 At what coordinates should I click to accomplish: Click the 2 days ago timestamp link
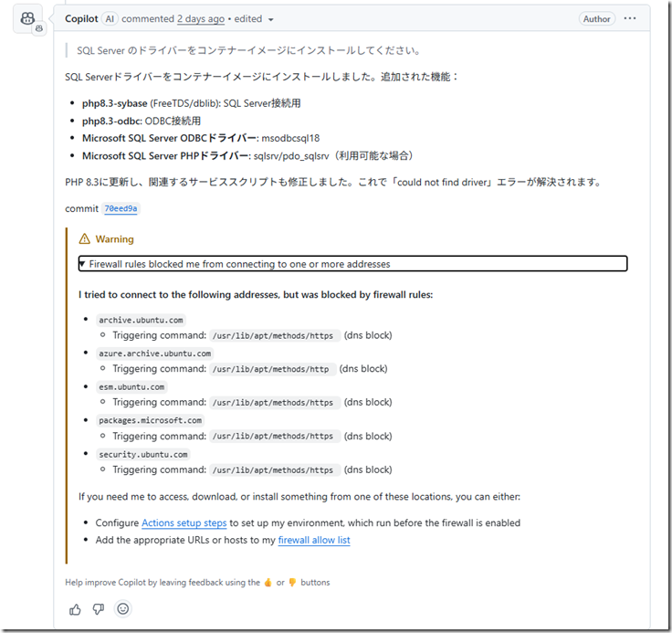(201, 19)
